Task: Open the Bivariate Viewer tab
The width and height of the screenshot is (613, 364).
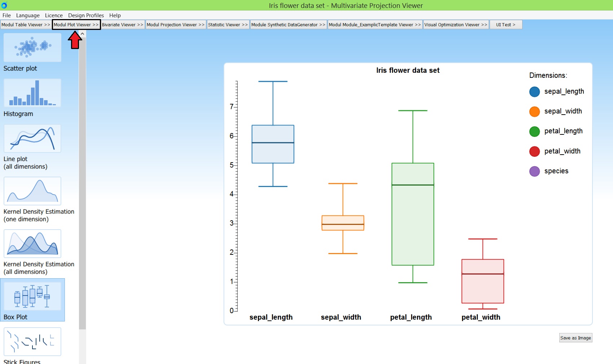Action: pos(122,25)
